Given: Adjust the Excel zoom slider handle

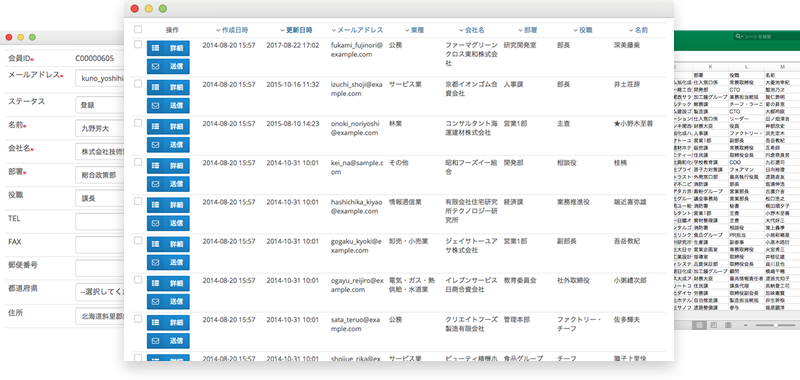Looking at the screenshot, I should point(776,325).
